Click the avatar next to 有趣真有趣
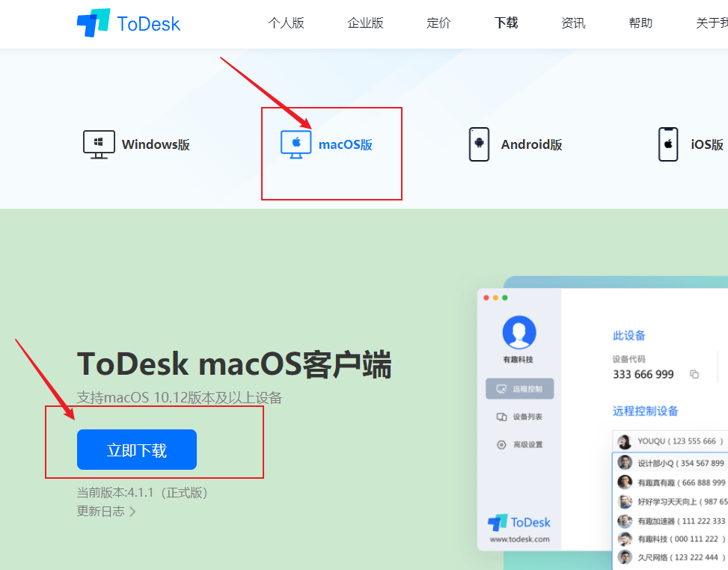Viewport: 728px width, 570px height. (625, 482)
